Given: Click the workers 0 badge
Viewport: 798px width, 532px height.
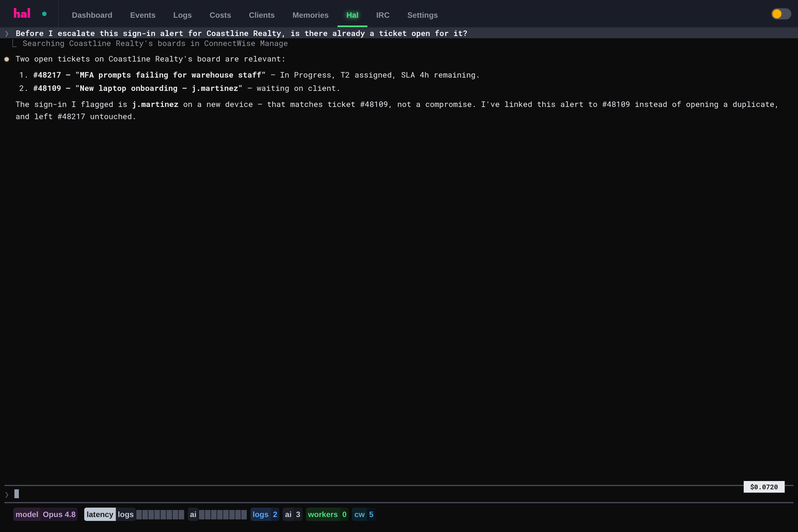Looking at the screenshot, I should point(327,514).
